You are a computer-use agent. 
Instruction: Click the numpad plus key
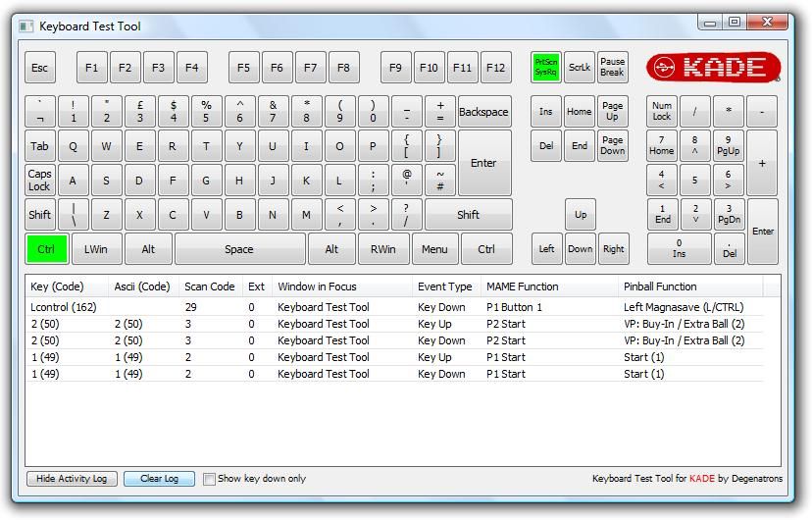762,163
